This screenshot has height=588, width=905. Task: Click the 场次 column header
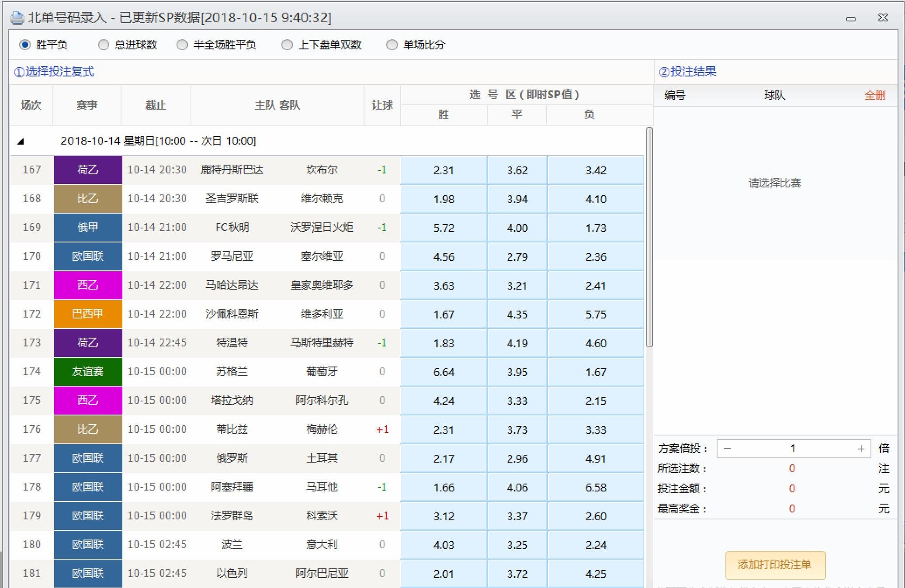tap(31, 105)
